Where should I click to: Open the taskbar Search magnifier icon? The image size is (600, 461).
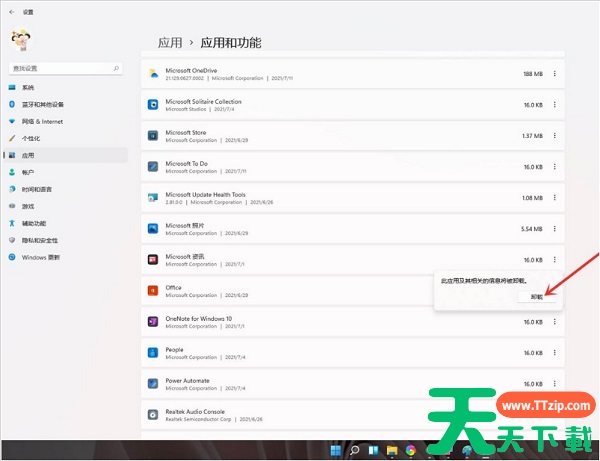pyautogui.click(x=355, y=450)
